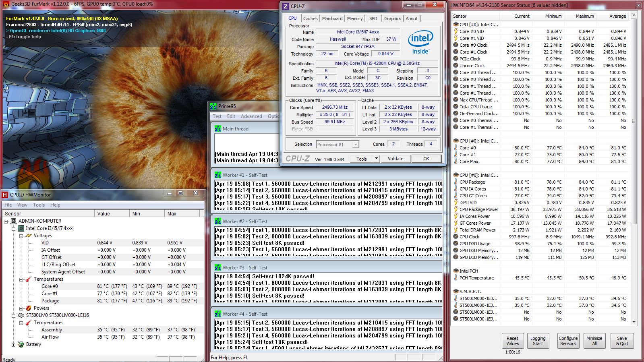Open the Tools dropdown arrow in CPU-Z
The width and height of the screenshot is (644, 362).
[376, 159]
